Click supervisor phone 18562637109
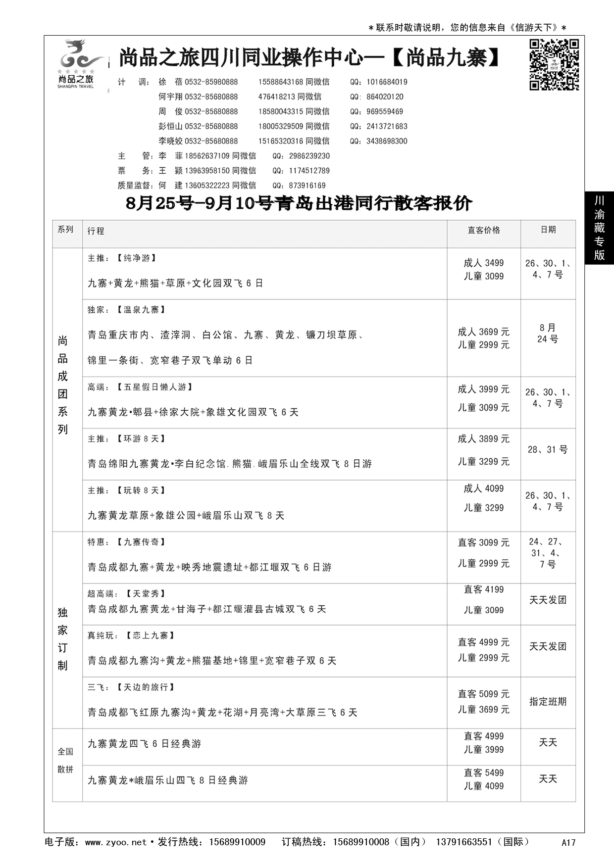The height and width of the screenshot is (868, 614). [x=207, y=156]
